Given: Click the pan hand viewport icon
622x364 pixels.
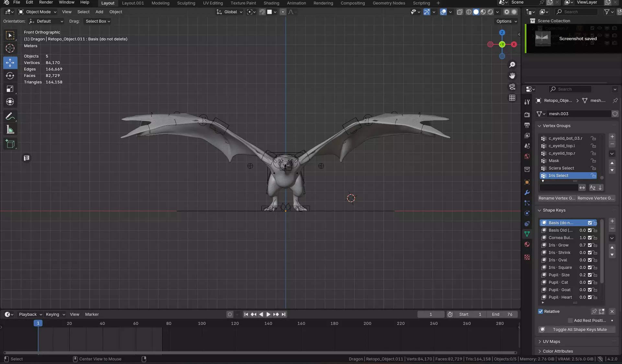Looking at the screenshot, I should click(x=512, y=76).
